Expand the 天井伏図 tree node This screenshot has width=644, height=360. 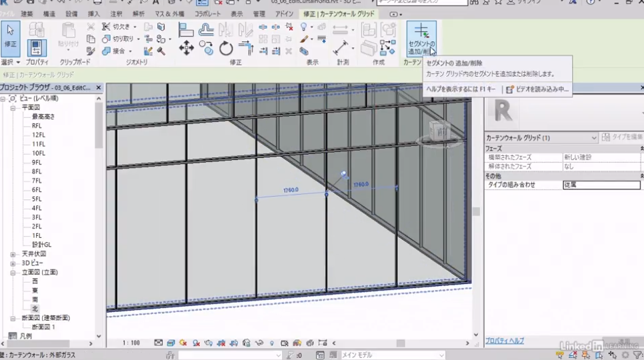coord(13,254)
